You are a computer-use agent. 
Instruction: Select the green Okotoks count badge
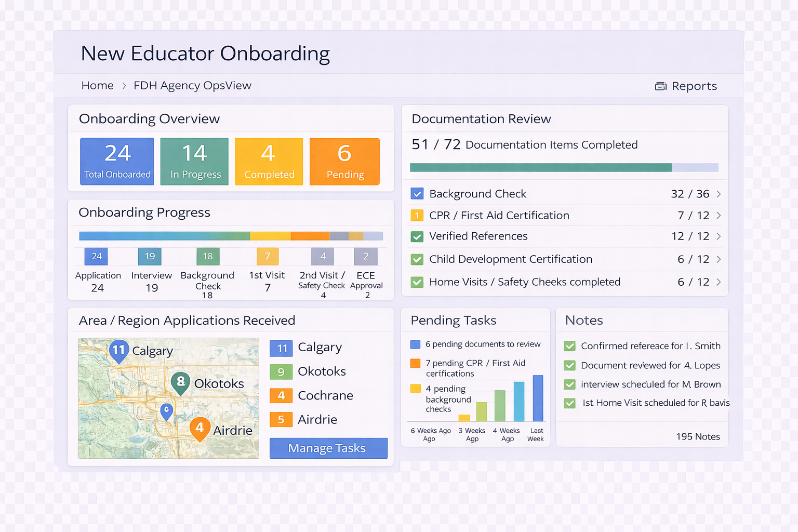tap(281, 371)
